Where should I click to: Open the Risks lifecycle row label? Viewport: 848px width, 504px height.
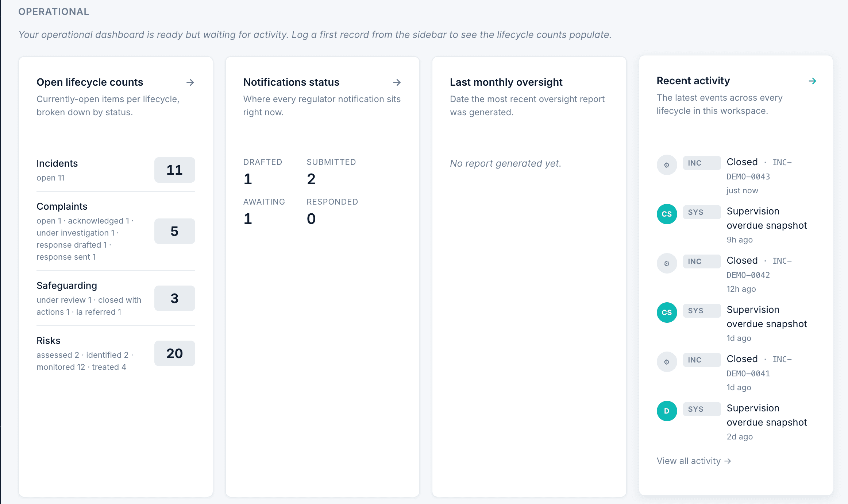pos(49,341)
